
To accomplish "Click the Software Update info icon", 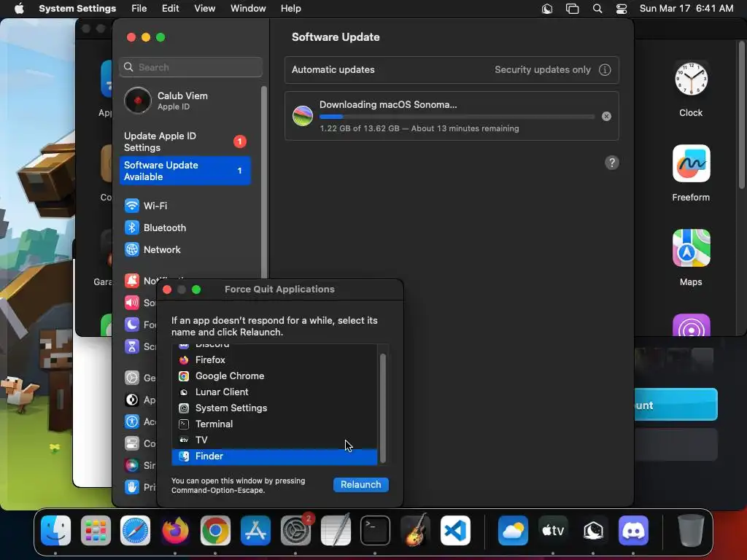I will point(605,70).
